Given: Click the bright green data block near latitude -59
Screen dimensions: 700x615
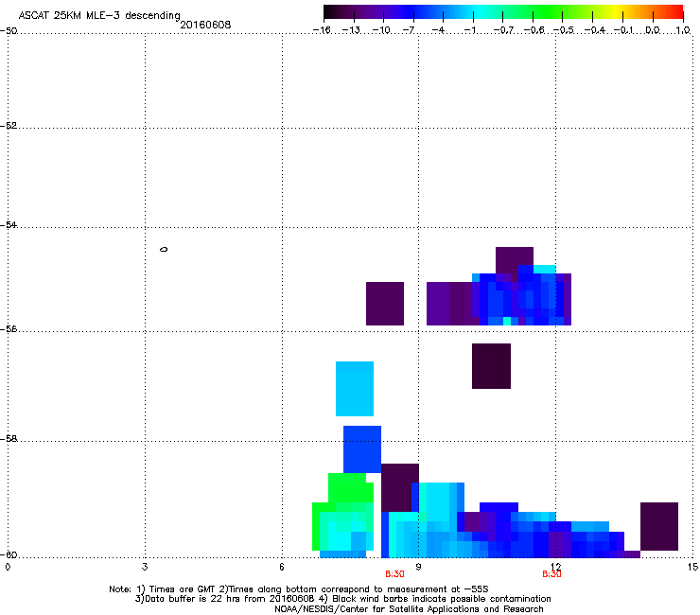Looking at the screenshot, I should [350, 487].
